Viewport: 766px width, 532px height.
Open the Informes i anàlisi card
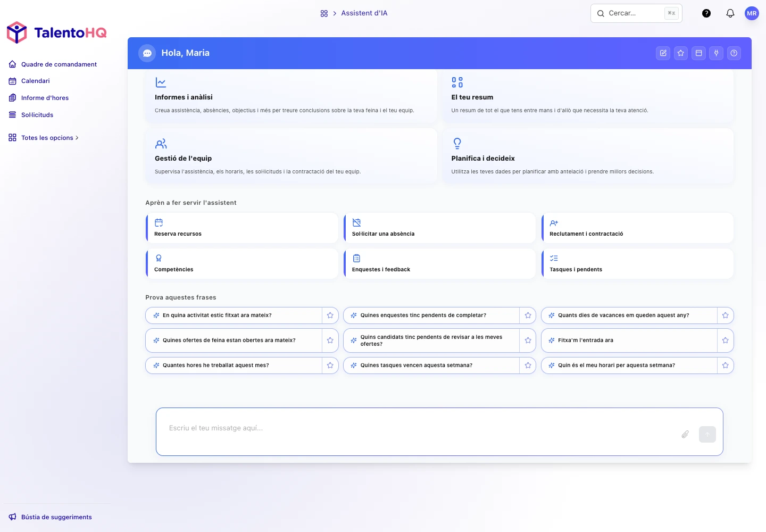(x=291, y=96)
